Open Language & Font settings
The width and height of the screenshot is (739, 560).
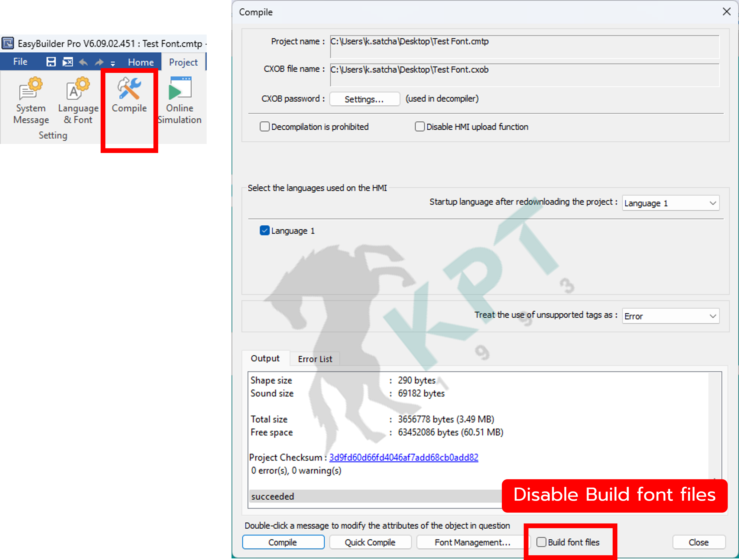(x=78, y=100)
